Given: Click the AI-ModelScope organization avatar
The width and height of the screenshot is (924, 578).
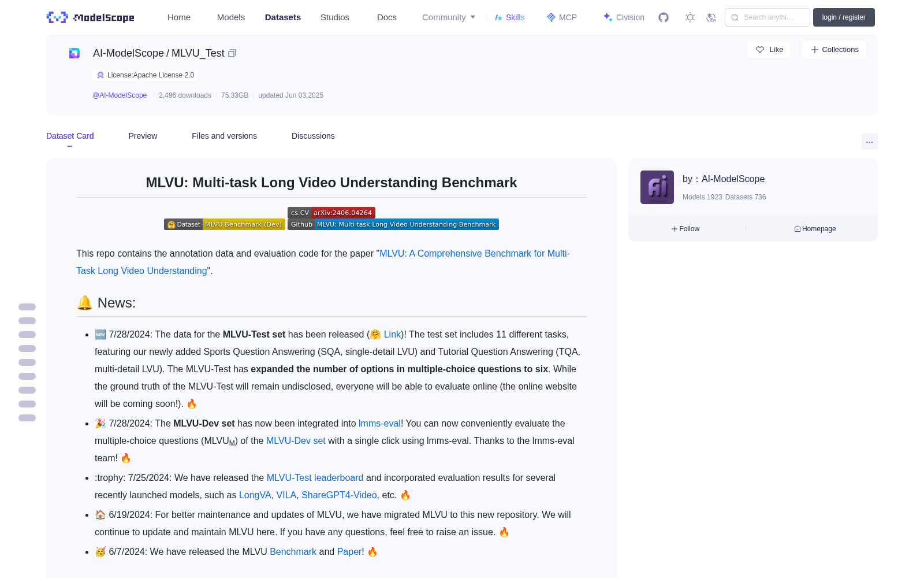Looking at the screenshot, I should point(657,187).
